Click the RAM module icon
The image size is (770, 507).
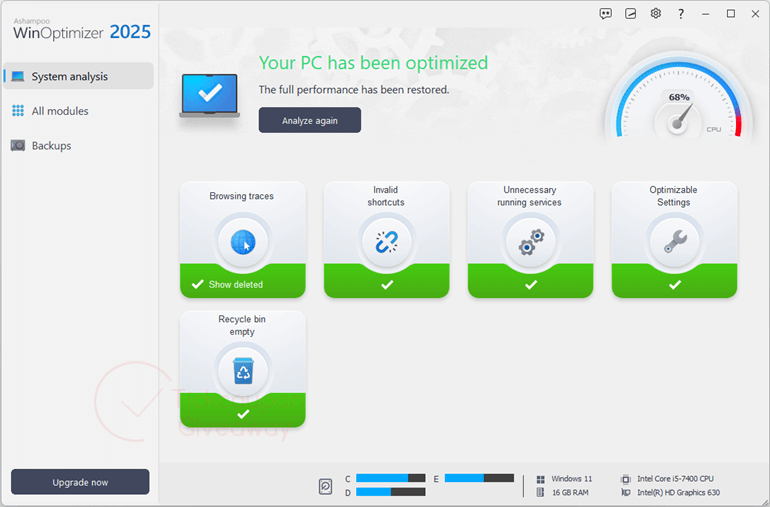coord(541,492)
